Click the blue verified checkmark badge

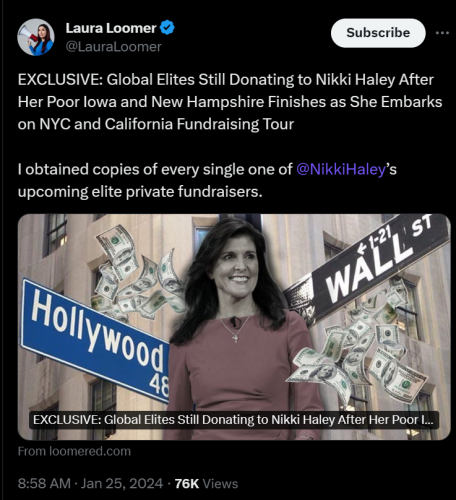[x=167, y=28]
